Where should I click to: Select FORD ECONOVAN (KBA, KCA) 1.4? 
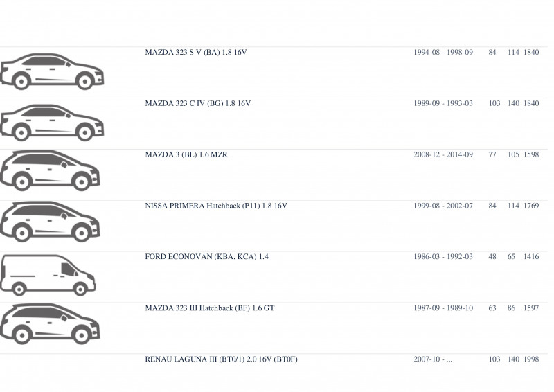[x=206, y=257]
